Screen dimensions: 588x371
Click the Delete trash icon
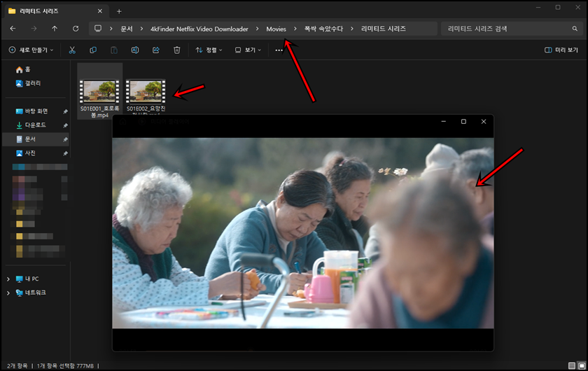[x=177, y=50]
